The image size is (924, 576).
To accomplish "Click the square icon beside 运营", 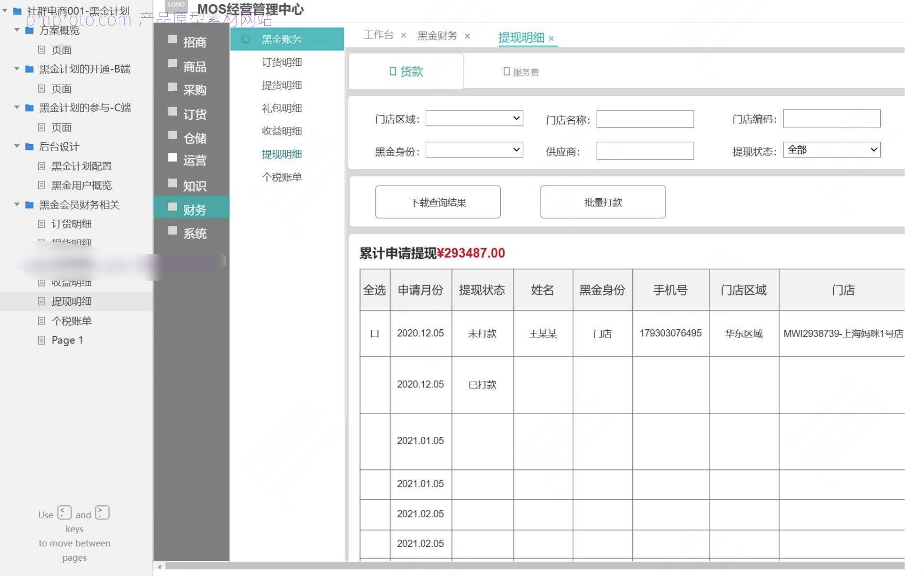I will pyautogui.click(x=172, y=158).
